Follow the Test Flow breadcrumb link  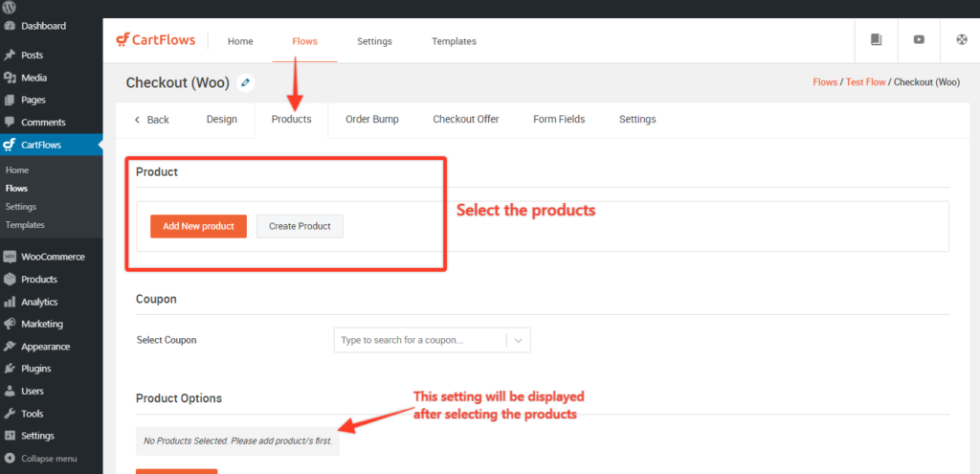[865, 82]
